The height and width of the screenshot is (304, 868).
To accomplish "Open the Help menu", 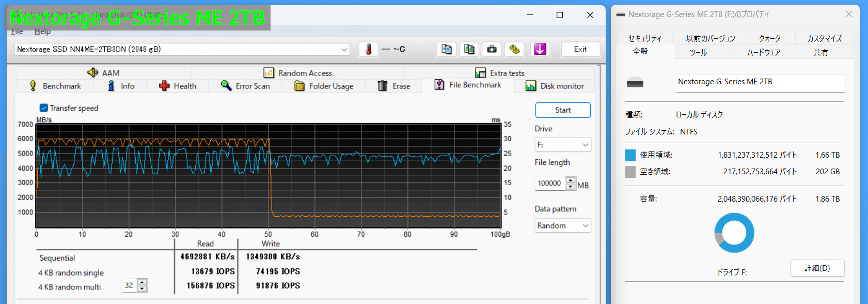I will tap(42, 32).
